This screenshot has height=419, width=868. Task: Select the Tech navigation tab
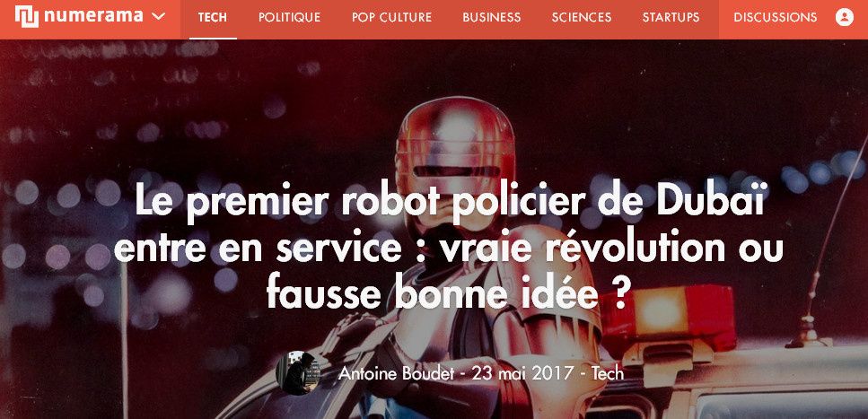213,17
